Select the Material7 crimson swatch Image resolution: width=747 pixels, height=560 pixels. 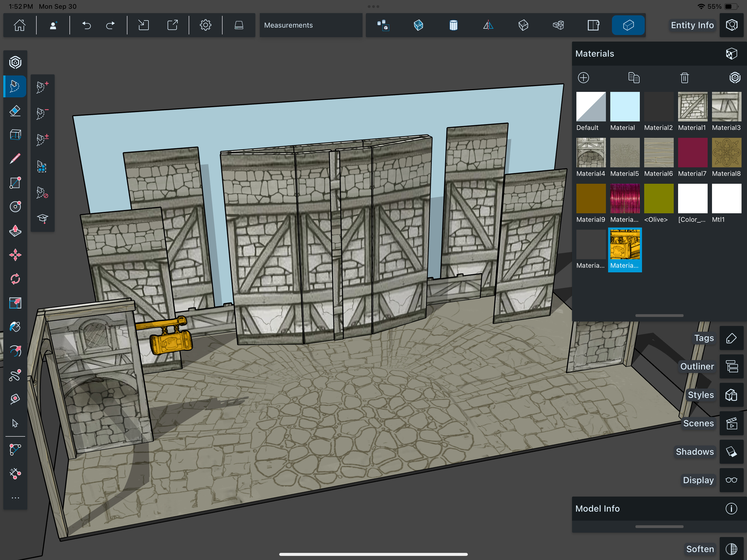[692, 153]
